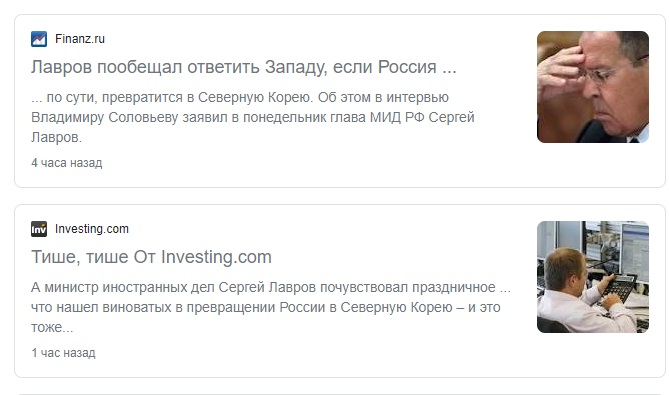
Task: Click the partially visible third card at bottom
Action: click(x=340, y=394)
